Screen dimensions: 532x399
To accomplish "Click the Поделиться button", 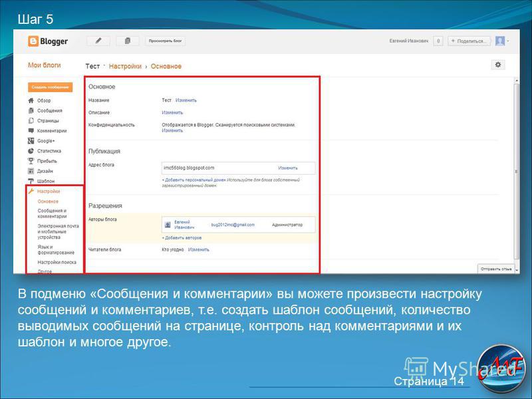I will [469, 41].
